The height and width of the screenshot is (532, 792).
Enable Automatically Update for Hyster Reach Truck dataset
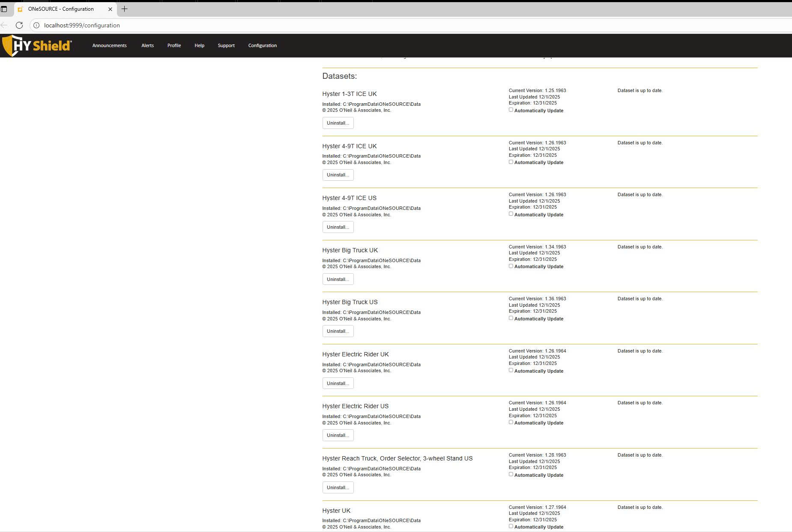point(511,474)
